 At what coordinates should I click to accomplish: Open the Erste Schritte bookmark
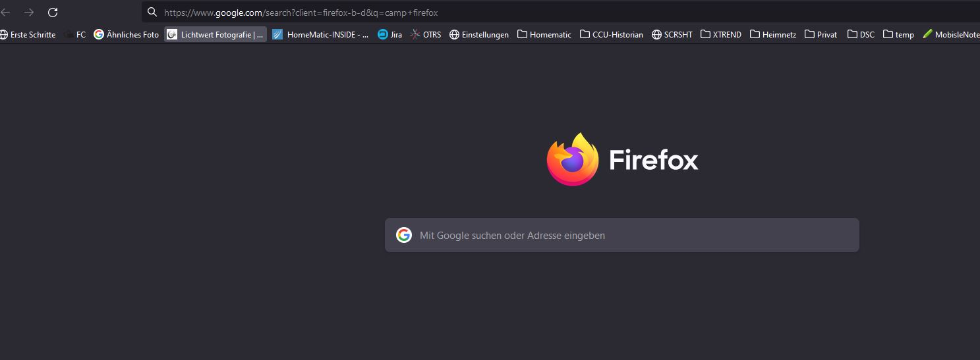click(x=28, y=35)
